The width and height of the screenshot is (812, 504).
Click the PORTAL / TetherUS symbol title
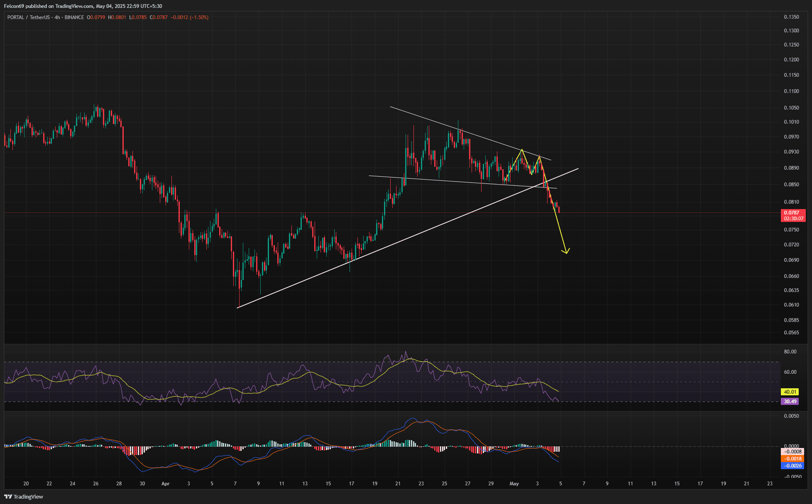28,17
